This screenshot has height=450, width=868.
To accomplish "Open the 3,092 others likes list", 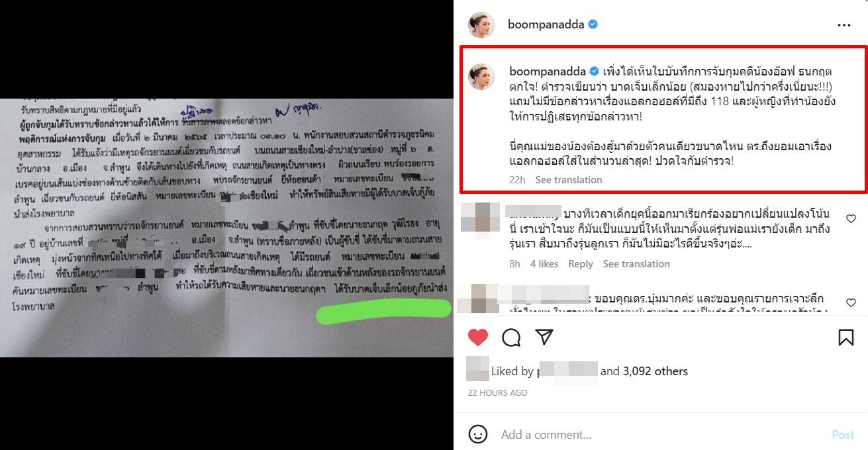I will click(x=655, y=371).
